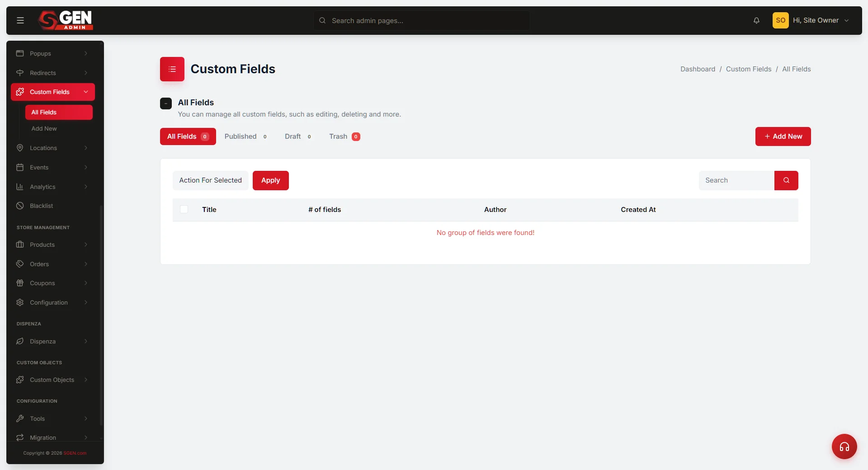Open the notifications bell
The image size is (868, 470).
(756, 20)
